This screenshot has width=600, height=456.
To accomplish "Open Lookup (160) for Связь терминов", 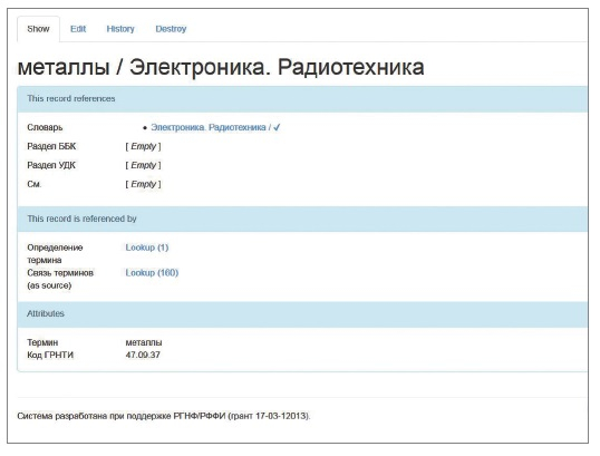I will (x=151, y=272).
